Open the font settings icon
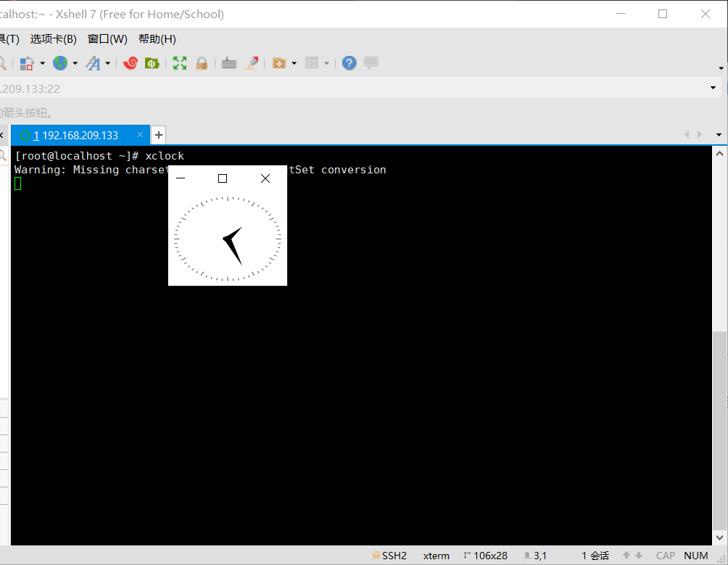Viewport: 728px width, 565px height. pyautogui.click(x=93, y=63)
